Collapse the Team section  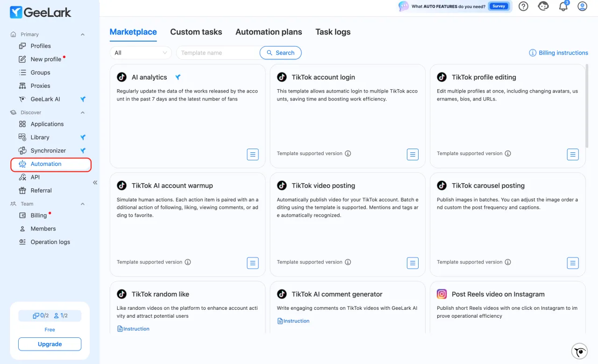click(83, 204)
